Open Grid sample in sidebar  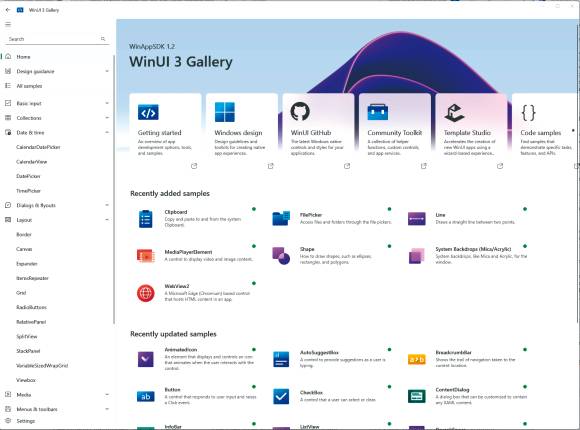(x=21, y=293)
